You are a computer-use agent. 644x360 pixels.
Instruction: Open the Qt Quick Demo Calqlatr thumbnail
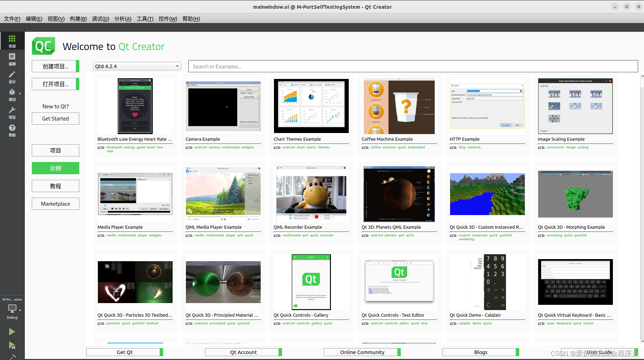click(x=487, y=282)
